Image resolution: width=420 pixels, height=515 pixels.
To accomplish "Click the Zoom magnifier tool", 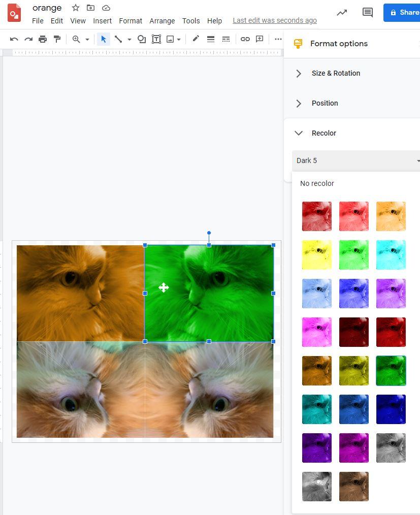I will (76, 40).
